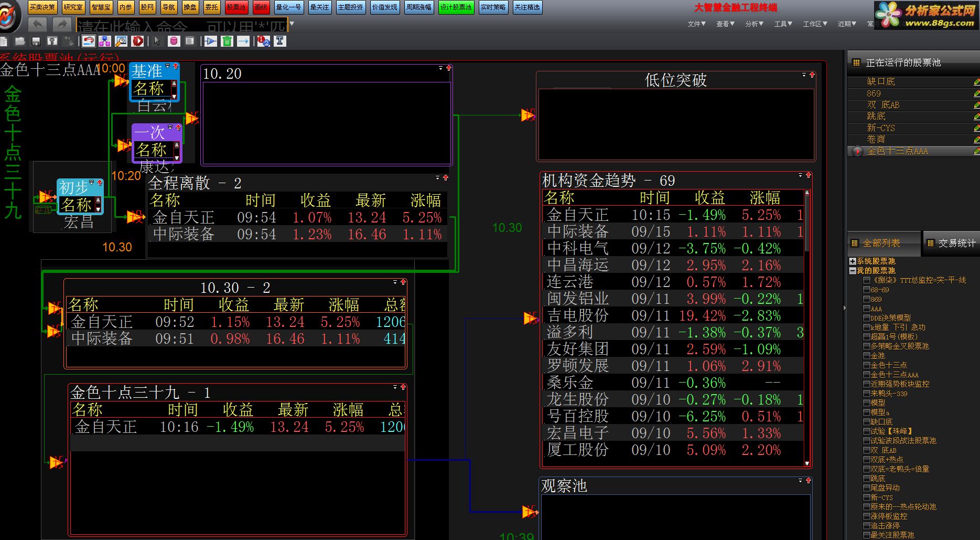980x540 pixels.
Task: Toggle checkbox for 超赢1号(模板)
Action: [867, 337]
